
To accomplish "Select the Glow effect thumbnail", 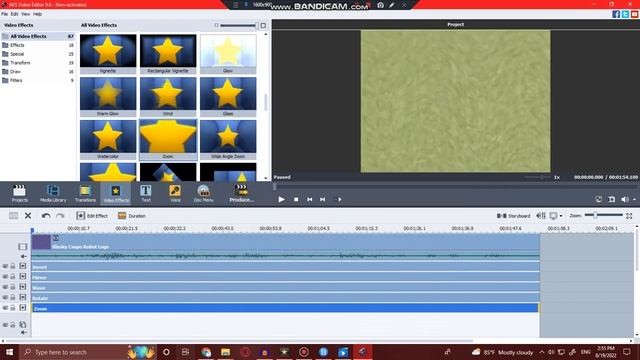I will point(228,54).
